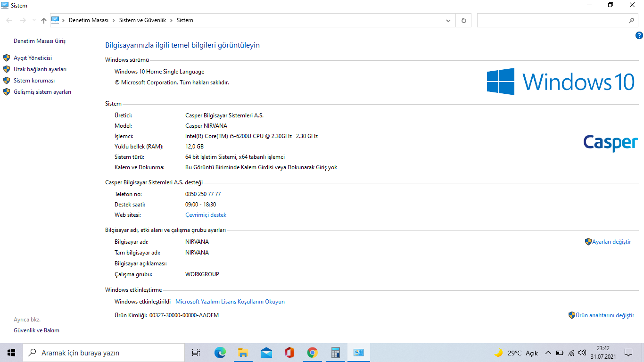Click the processor value Intel(R) Core(TM) i5-6200U
This screenshot has height=362, width=644.
[252, 136]
